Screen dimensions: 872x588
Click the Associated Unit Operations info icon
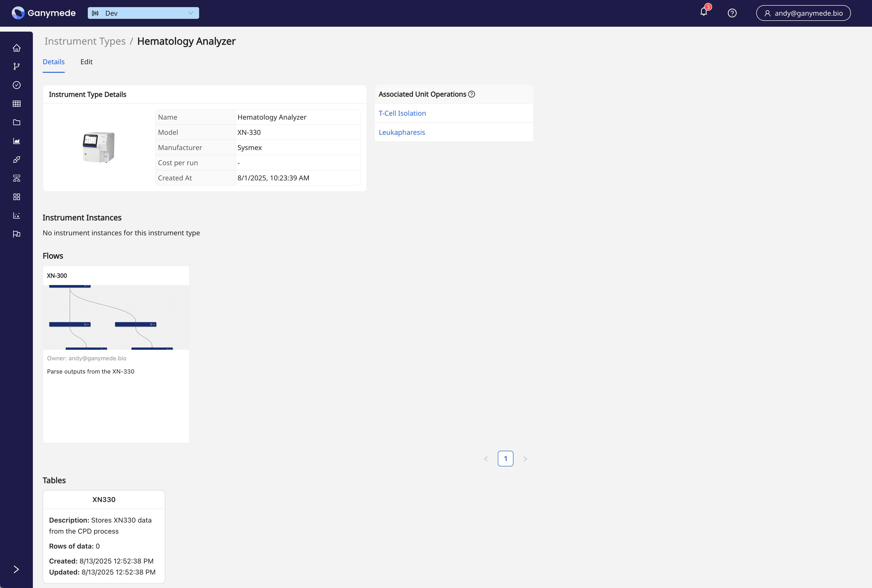472,95
